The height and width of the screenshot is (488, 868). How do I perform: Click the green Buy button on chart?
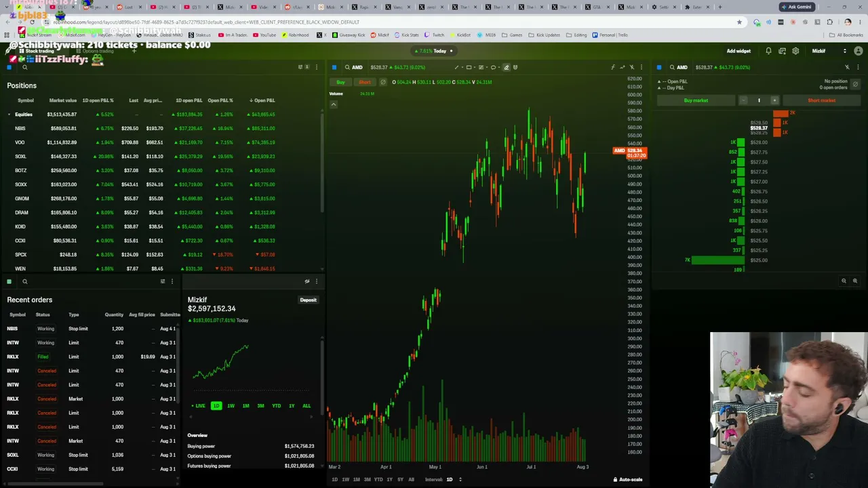(340, 82)
